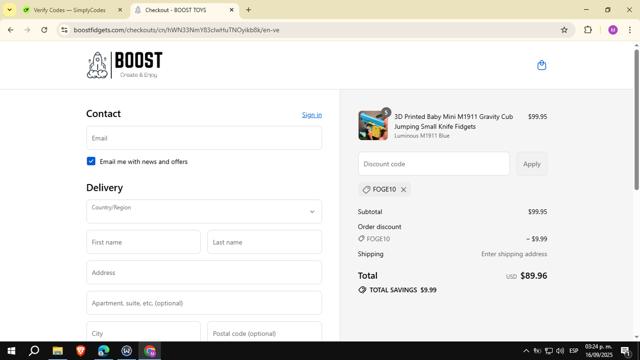
Task: Uncheck Email me with news and offers
Action: 91,161
